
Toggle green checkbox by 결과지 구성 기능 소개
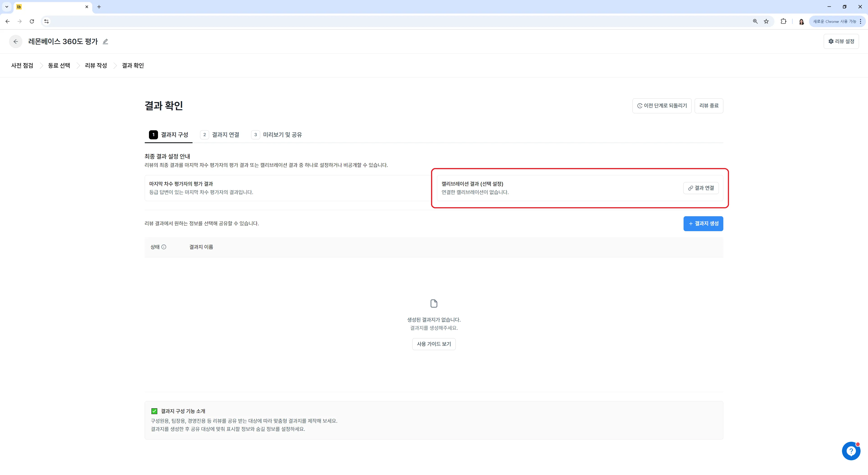pos(154,411)
